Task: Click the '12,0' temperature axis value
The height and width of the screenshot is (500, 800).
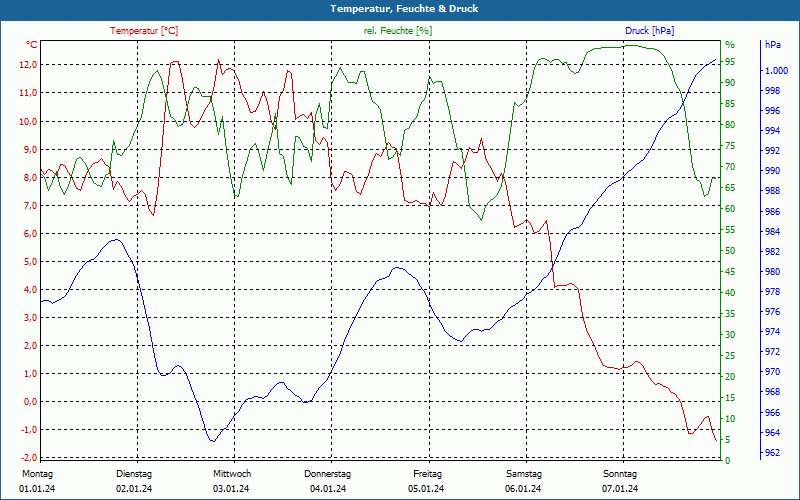Action: pyautogui.click(x=28, y=65)
